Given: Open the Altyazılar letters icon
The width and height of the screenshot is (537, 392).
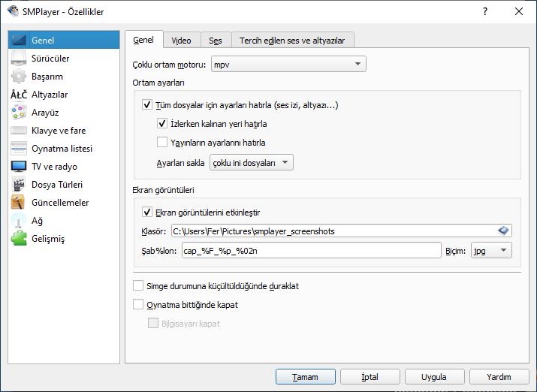Looking at the screenshot, I should click(19, 95).
